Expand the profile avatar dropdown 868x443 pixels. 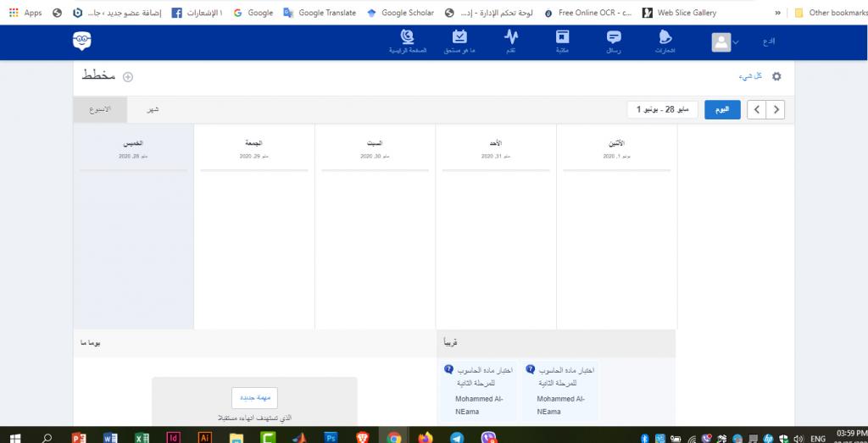[726, 42]
